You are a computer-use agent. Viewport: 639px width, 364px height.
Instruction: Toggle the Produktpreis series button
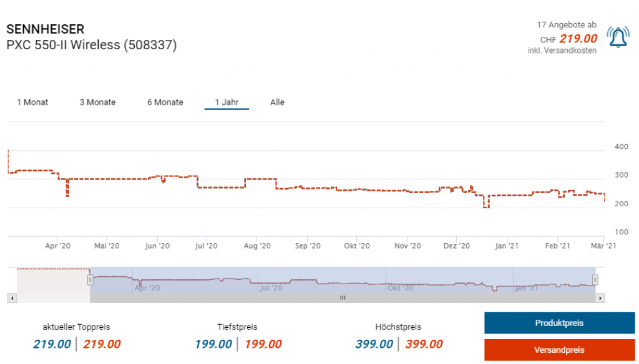(x=559, y=323)
